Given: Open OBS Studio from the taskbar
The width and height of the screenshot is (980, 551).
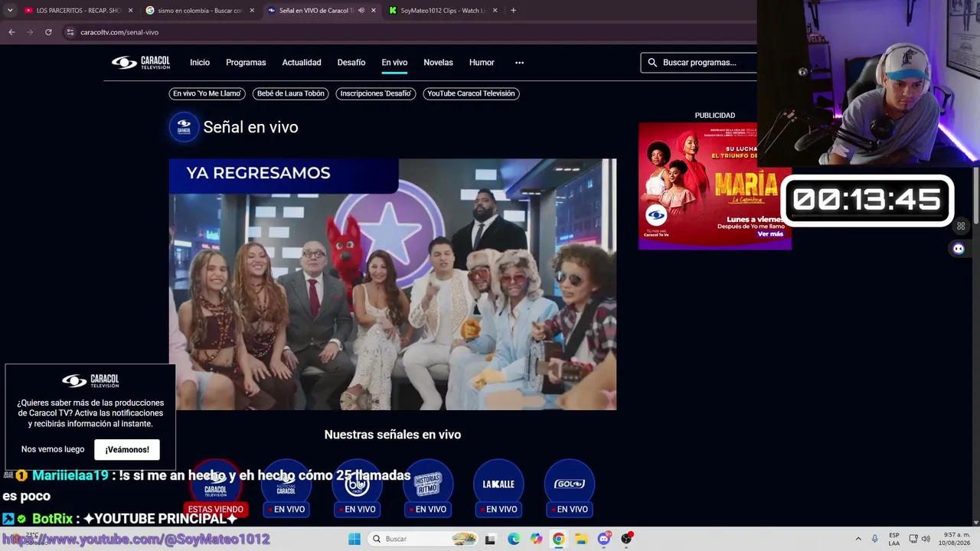Looking at the screenshot, I should 627,540.
